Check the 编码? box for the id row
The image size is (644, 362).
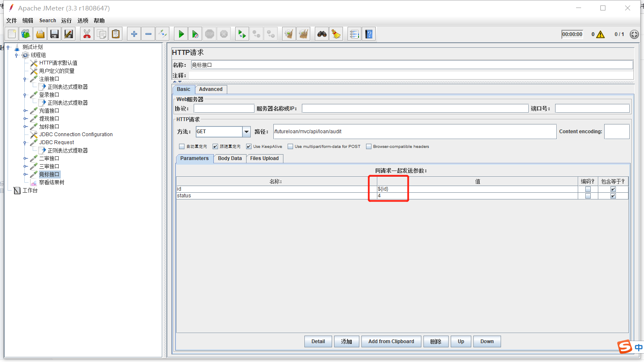588,189
